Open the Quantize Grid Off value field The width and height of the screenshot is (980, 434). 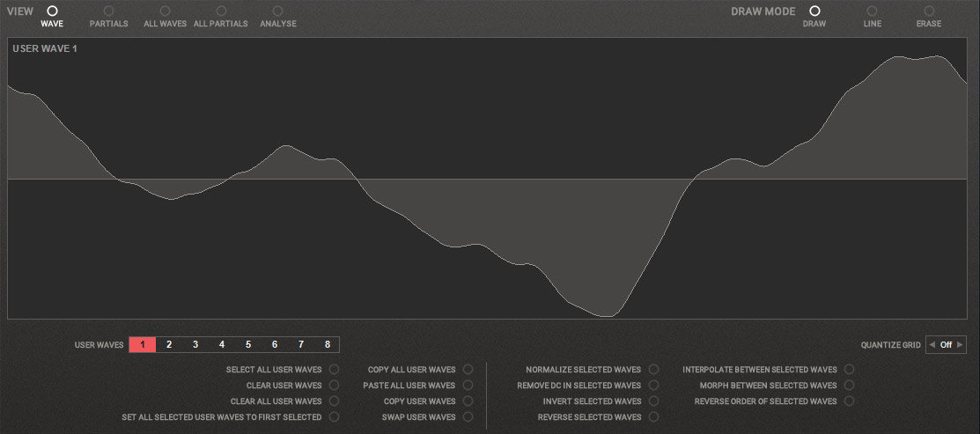pos(946,345)
